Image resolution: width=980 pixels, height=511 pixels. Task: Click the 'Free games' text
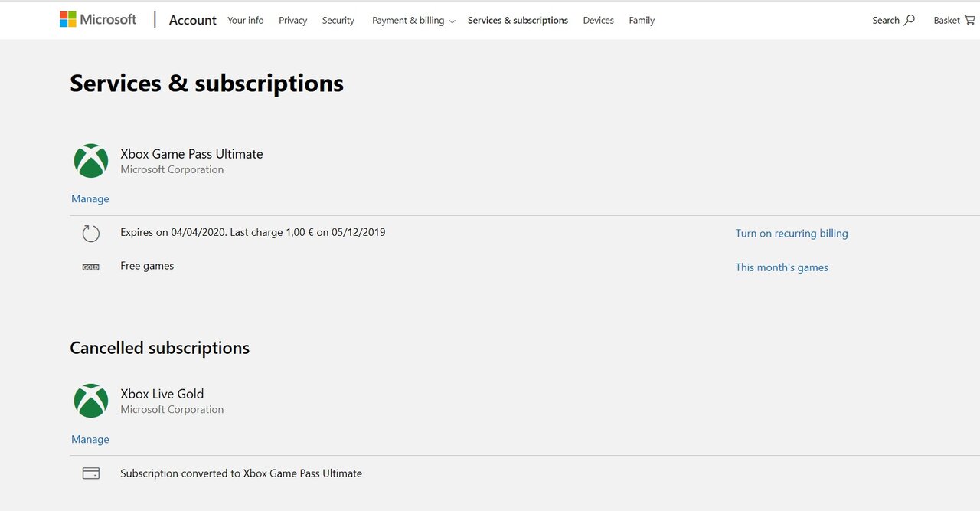pyautogui.click(x=147, y=266)
